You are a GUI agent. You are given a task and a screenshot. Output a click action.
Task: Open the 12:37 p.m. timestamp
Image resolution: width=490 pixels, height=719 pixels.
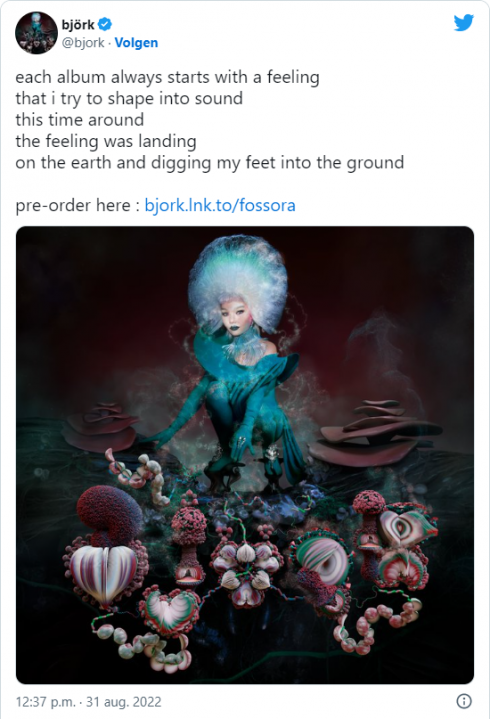pos(45,702)
